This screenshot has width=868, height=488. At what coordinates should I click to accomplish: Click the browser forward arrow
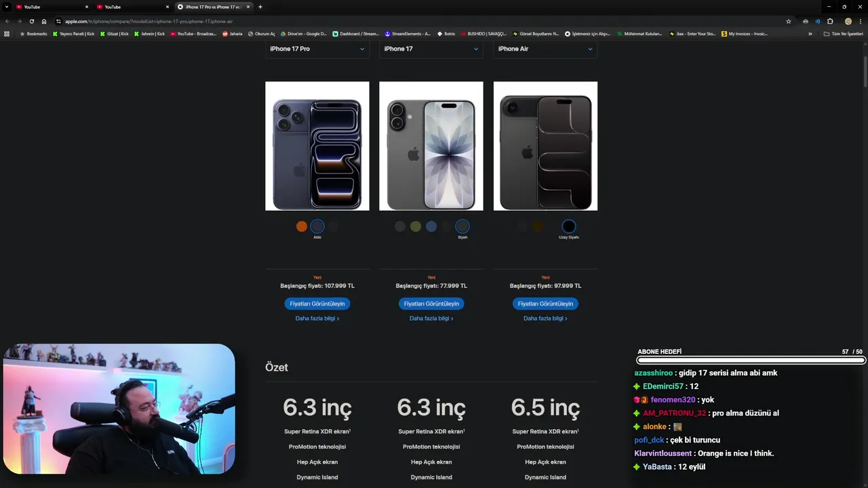click(19, 21)
